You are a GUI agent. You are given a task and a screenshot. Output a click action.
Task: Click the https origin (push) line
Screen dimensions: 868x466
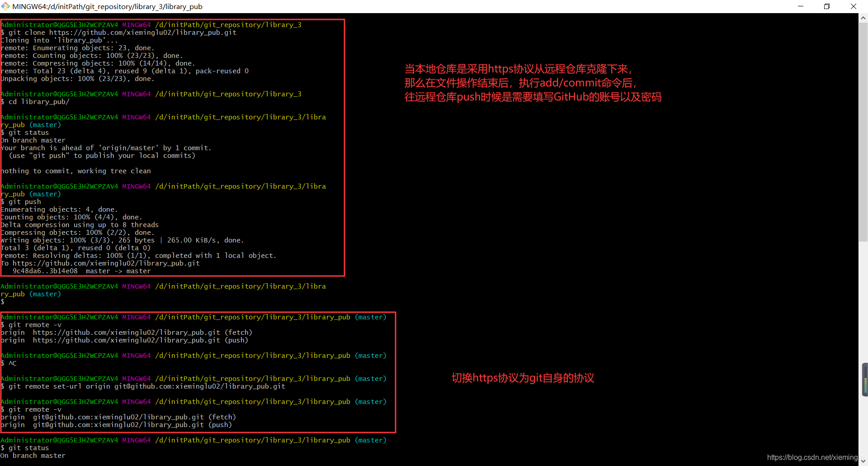125,340
